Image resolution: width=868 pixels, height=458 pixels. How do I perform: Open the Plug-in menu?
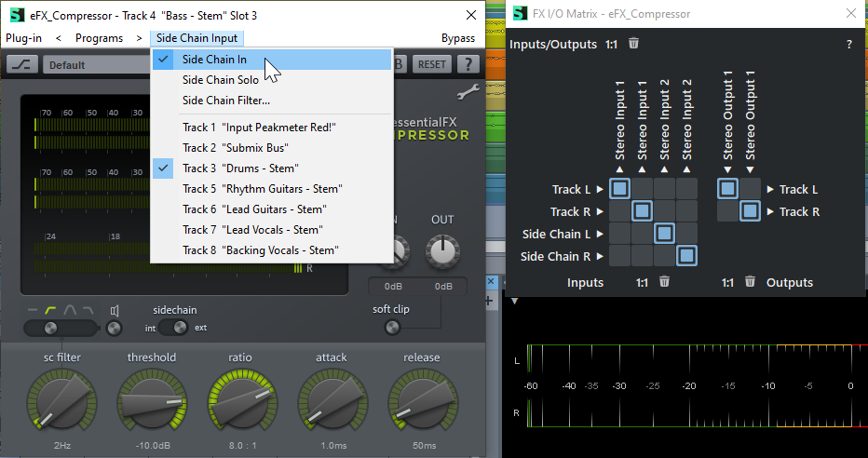click(x=24, y=38)
